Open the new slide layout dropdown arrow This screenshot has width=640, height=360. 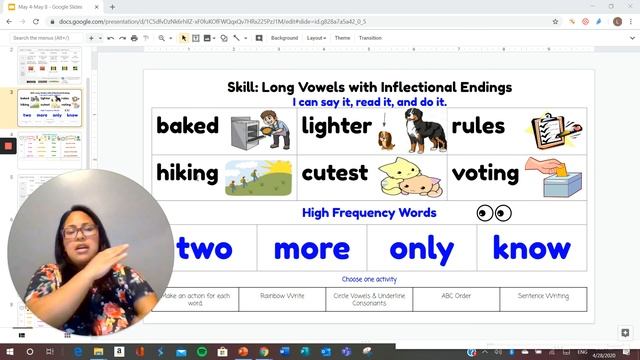click(100, 38)
